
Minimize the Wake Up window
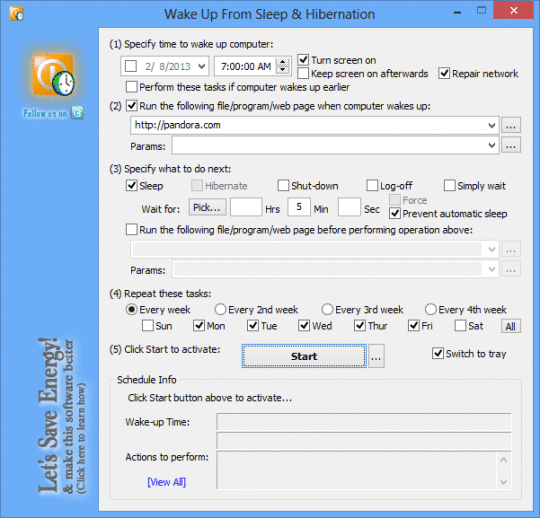pyautogui.click(x=457, y=13)
